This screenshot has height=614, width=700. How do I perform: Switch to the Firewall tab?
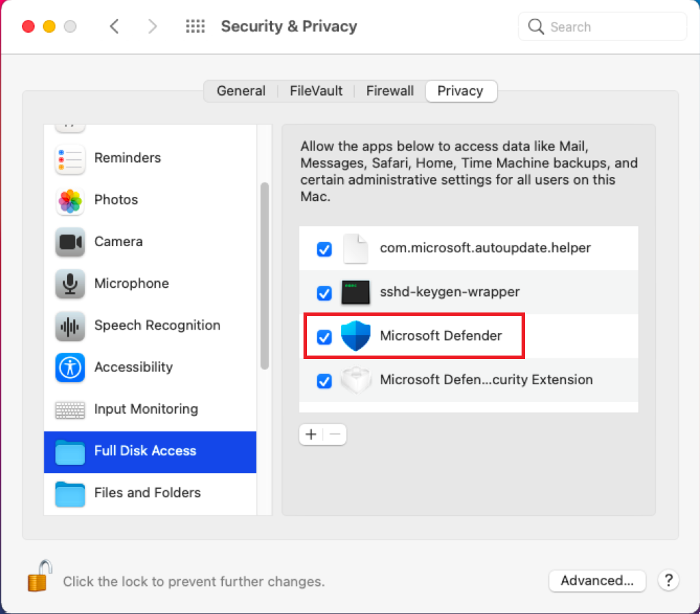coord(390,91)
